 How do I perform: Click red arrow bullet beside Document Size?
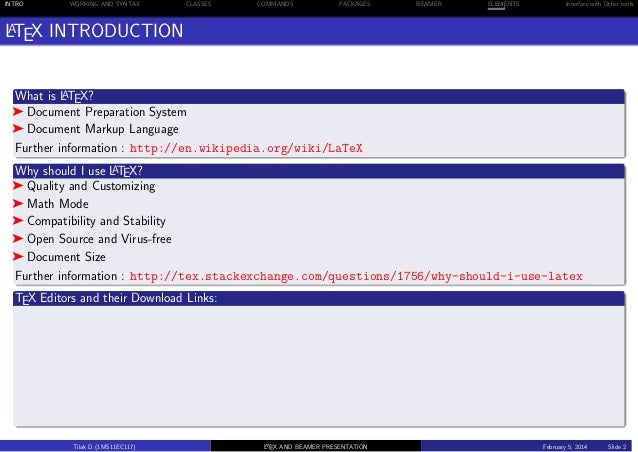18,256
